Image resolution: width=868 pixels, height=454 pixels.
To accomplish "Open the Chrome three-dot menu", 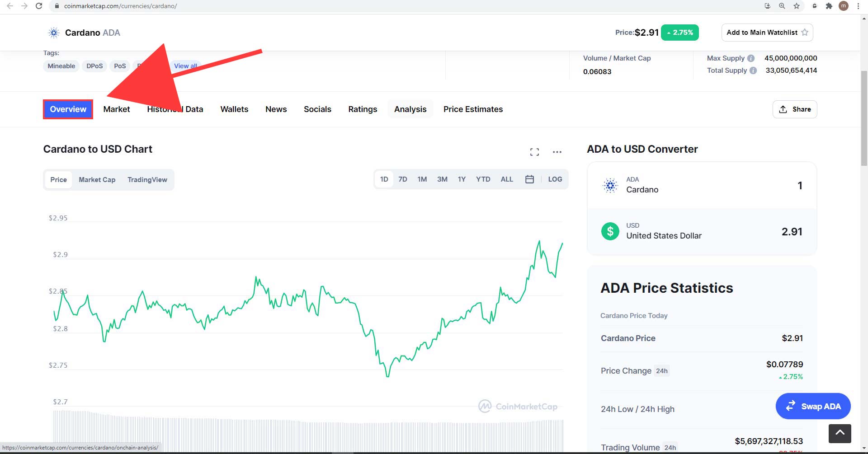I will coord(858,6).
